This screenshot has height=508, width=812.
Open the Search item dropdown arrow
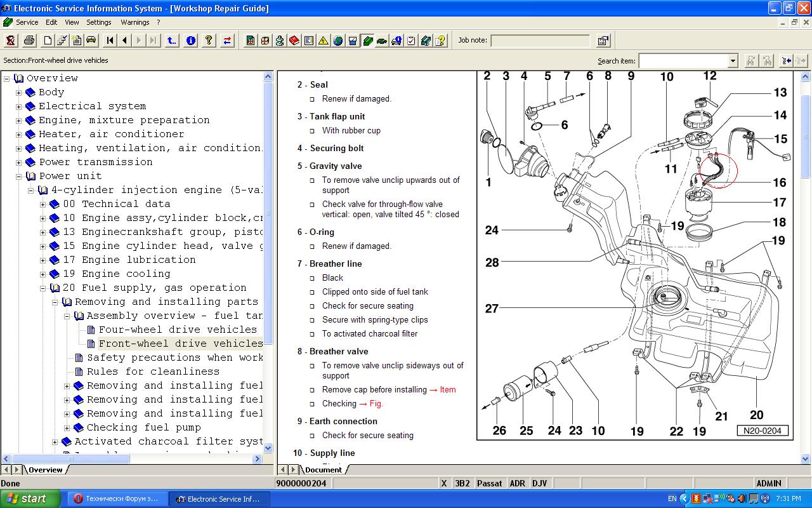point(733,61)
